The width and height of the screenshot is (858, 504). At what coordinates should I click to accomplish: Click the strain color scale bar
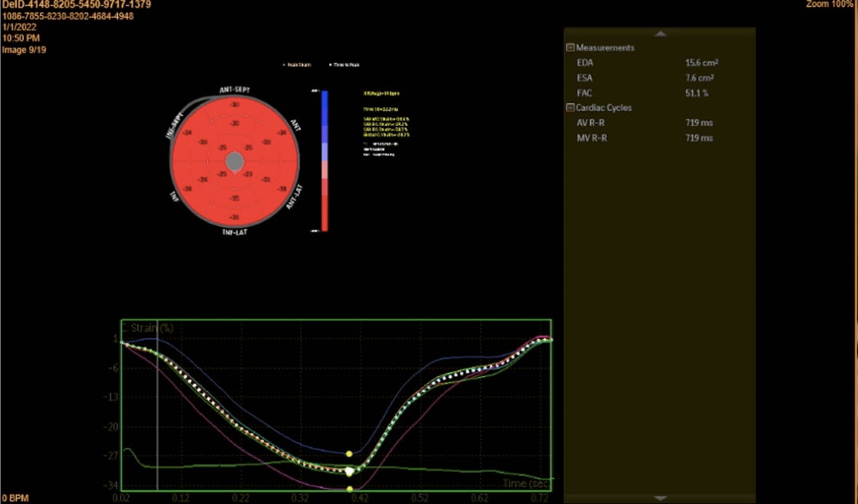325,160
